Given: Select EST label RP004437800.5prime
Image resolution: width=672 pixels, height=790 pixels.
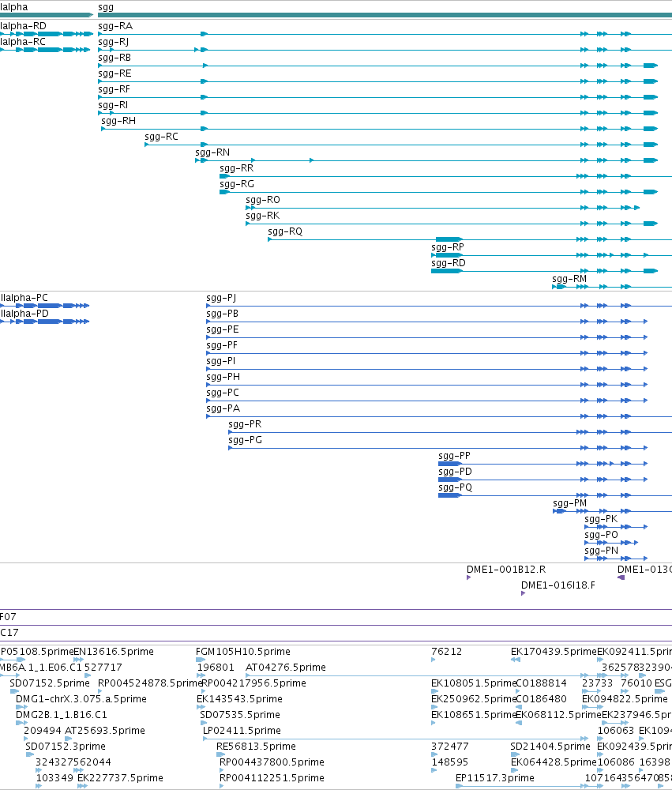Looking at the screenshot, I should pyautogui.click(x=272, y=762).
